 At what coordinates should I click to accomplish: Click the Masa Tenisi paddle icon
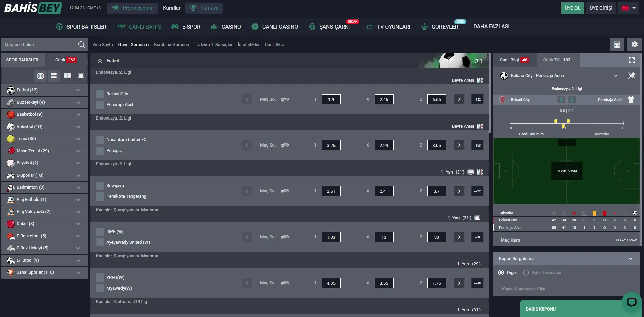click(x=11, y=151)
